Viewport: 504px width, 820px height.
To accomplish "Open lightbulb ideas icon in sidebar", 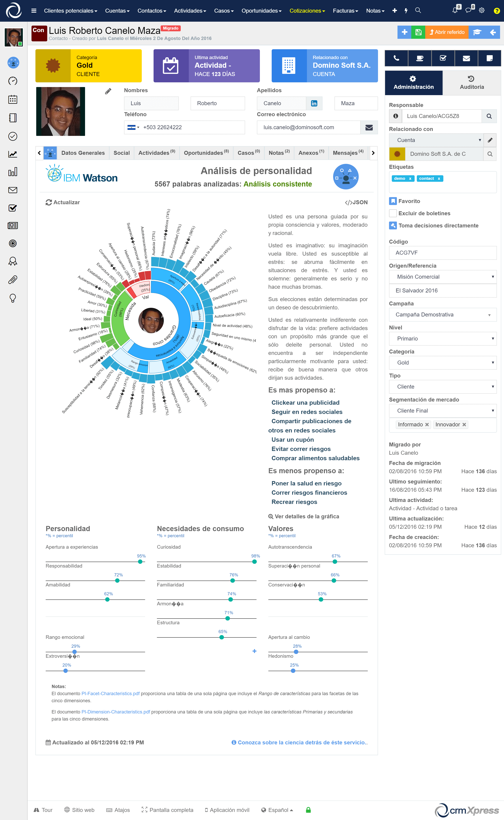I will pos(13,298).
